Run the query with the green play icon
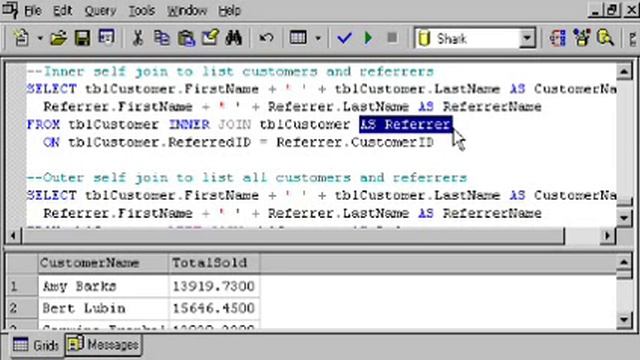Image resolution: width=640 pixels, height=360 pixels. 368,38
